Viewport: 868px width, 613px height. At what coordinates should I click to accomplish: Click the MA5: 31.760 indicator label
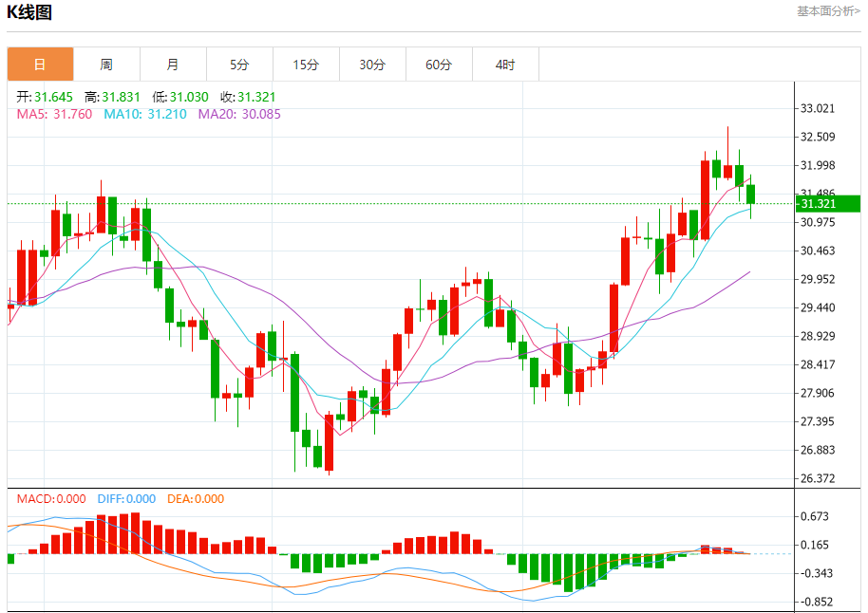pos(54,114)
